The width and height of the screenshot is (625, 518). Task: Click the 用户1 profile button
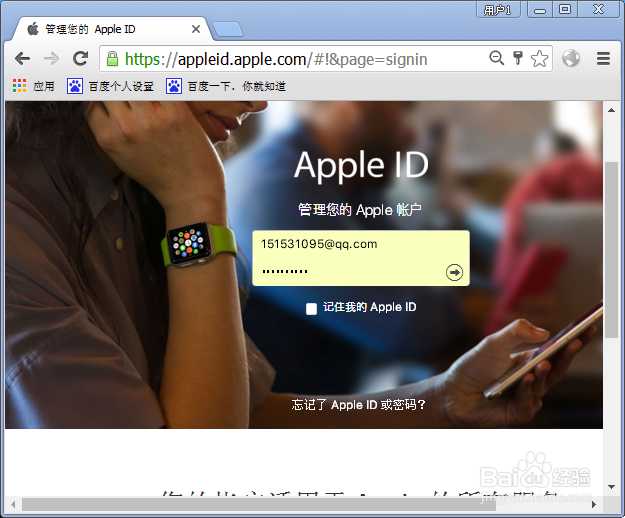tap(498, 10)
